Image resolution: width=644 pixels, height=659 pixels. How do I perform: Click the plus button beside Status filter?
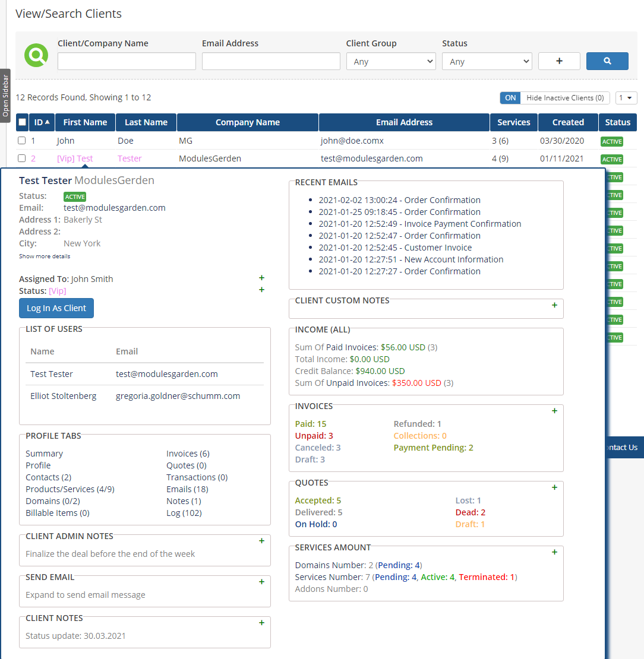click(559, 61)
